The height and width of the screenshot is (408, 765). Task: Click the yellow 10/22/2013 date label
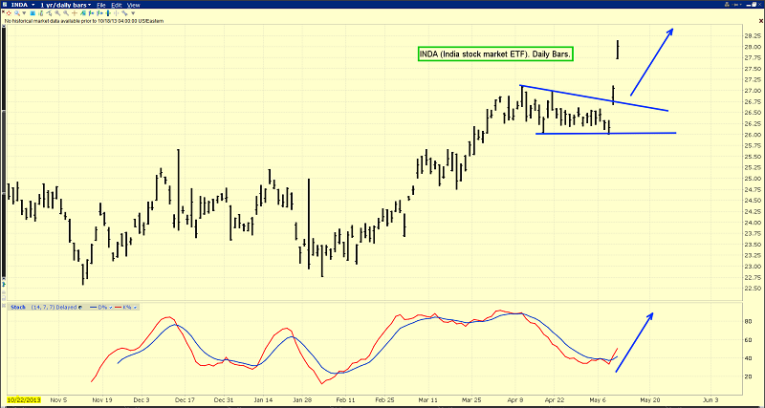tap(24, 398)
